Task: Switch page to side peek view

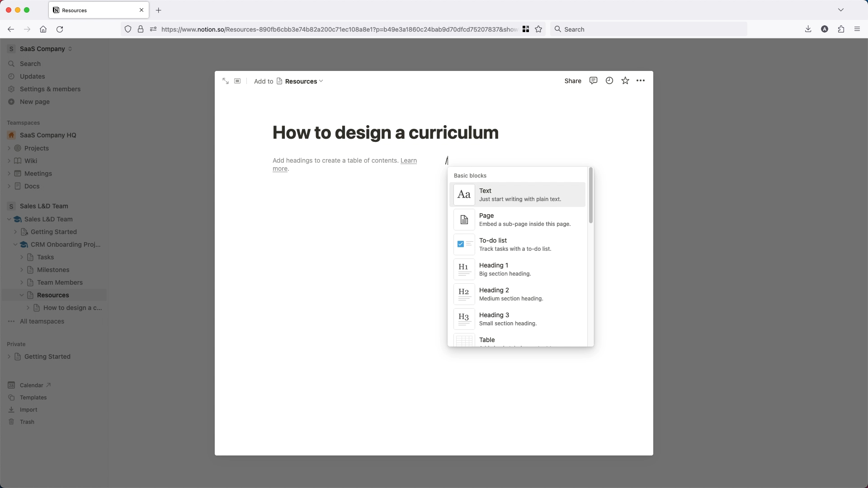Action: pos(237,81)
